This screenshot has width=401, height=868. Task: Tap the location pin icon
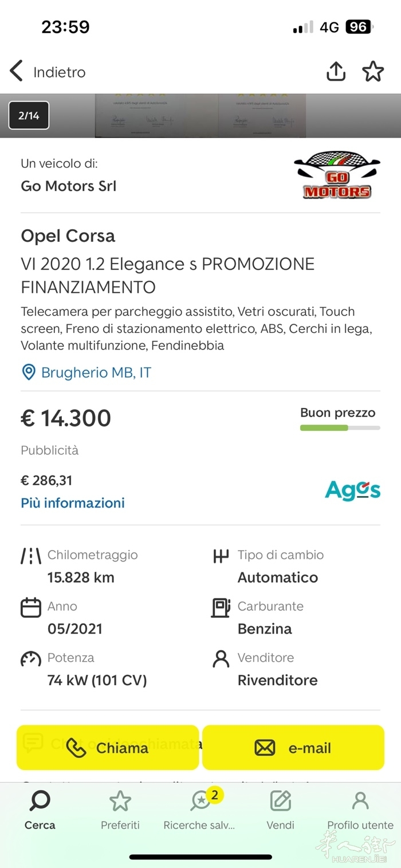28,372
